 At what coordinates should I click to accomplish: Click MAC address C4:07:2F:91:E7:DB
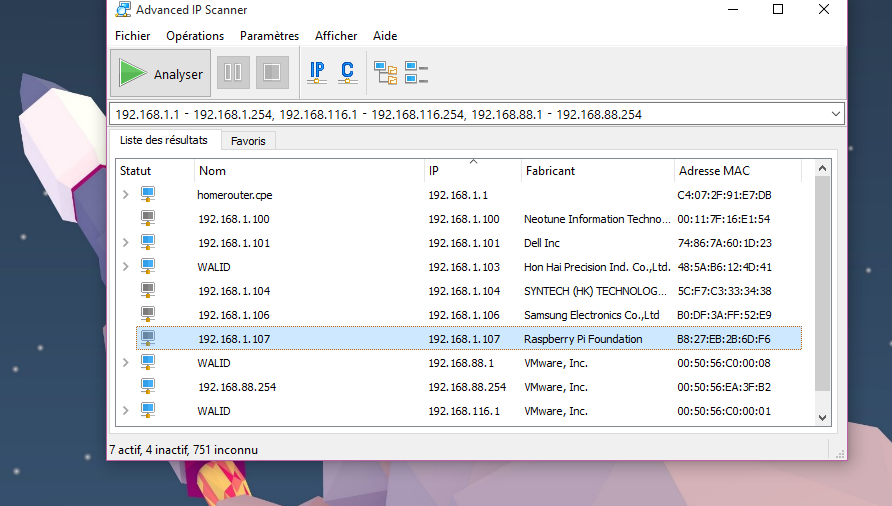point(724,195)
